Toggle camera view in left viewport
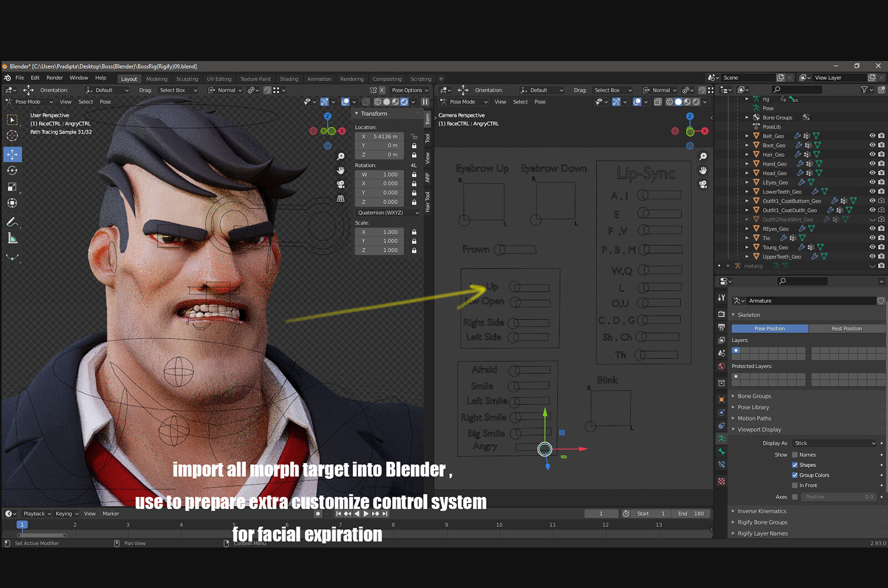This screenshot has height=588, width=888. (341, 184)
